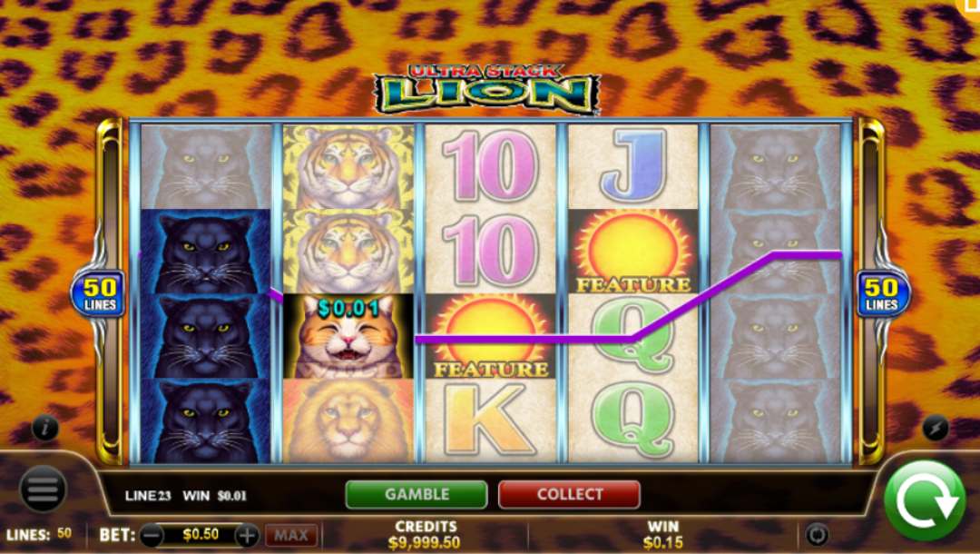Click the green spin button
The height and width of the screenshot is (554, 980).
925,500
